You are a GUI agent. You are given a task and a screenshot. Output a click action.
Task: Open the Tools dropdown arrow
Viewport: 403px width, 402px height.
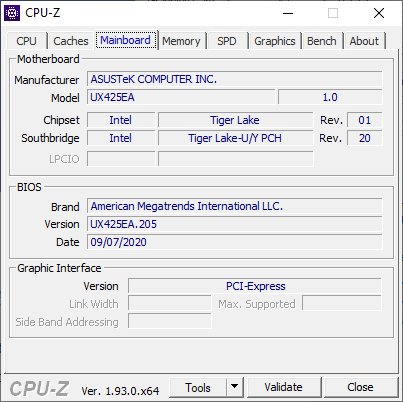[x=235, y=387]
